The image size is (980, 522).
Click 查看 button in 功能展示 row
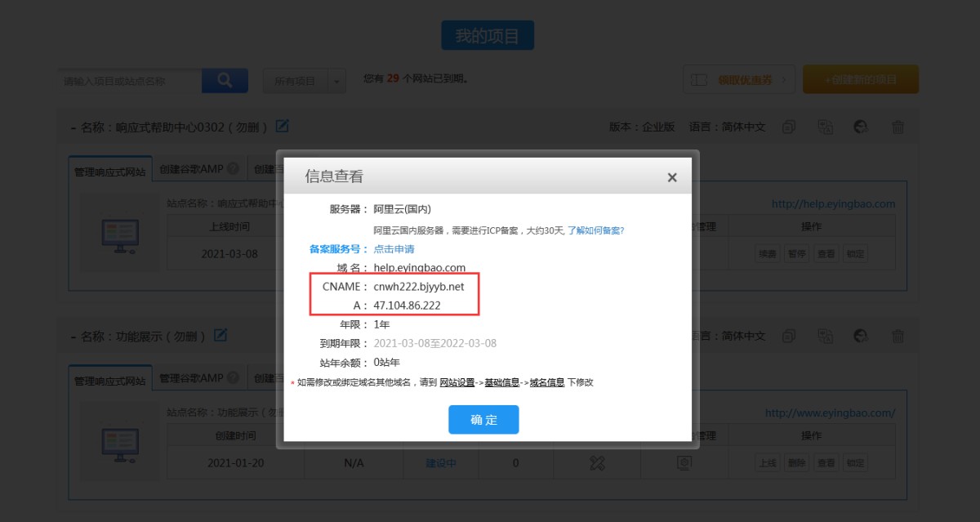click(x=826, y=463)
